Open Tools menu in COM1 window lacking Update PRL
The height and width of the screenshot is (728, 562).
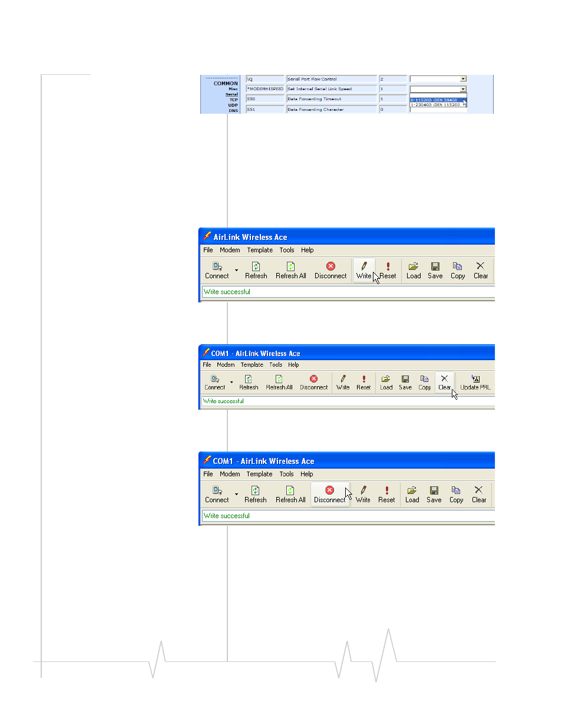[x=286, y=474]
